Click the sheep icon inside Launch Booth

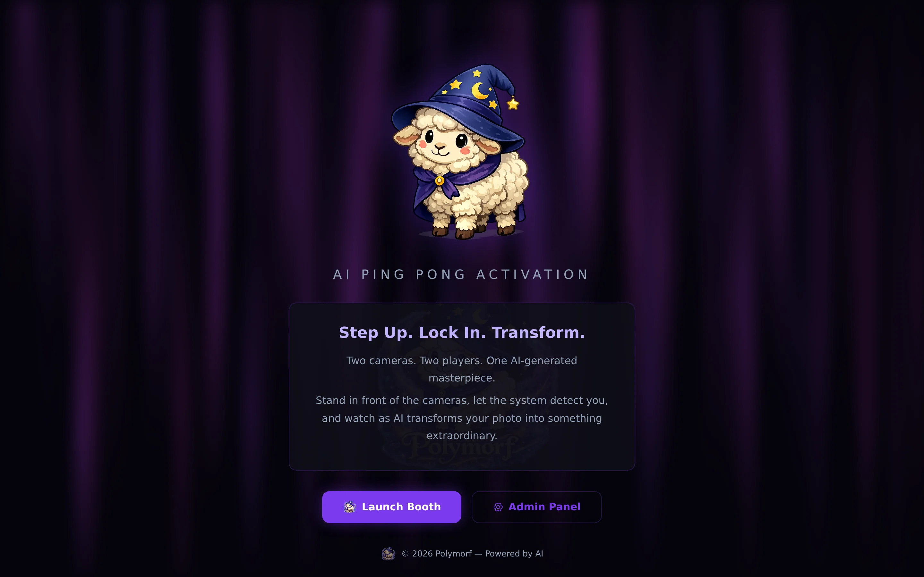click(x=350, y=507)
